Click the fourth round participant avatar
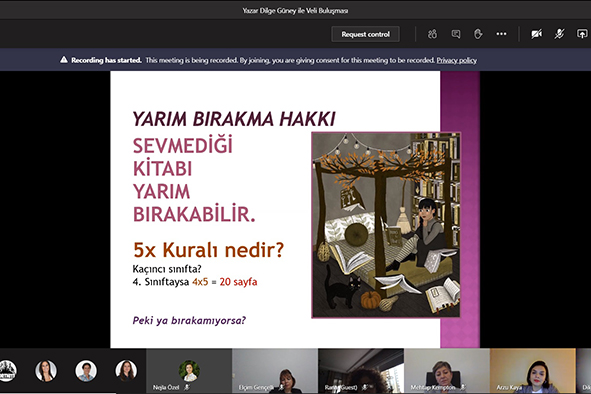This screenshot has width=591, height=394. coord(126,371)
